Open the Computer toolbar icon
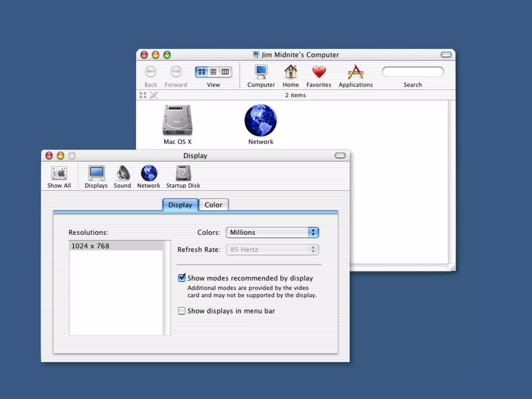The image size is (532, 399). (x=261, y=72)
